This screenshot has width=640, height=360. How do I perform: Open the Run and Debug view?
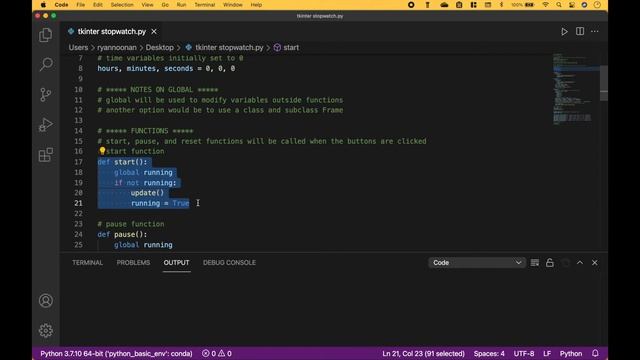tap(46, 124)
